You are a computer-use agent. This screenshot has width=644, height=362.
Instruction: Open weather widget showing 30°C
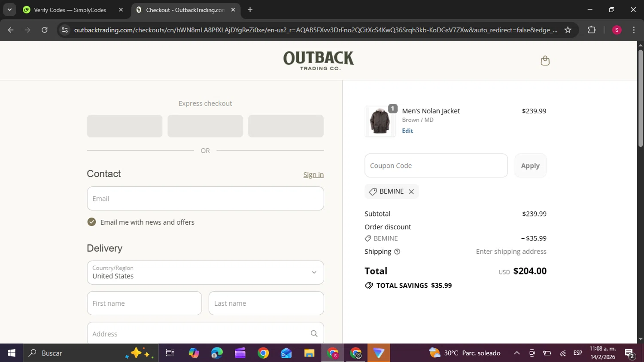click(x=465, y=353)
